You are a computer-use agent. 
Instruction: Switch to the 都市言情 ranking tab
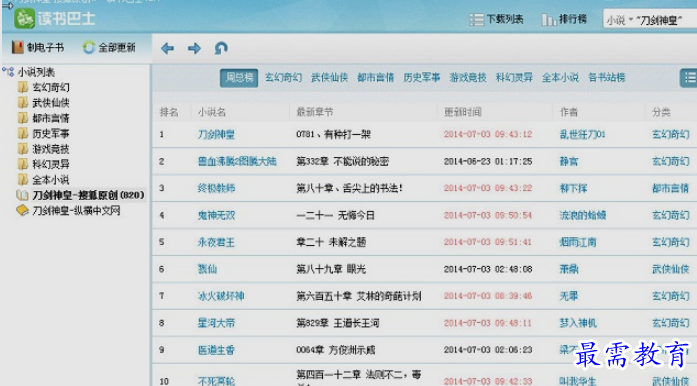click(x=376, y=78)
